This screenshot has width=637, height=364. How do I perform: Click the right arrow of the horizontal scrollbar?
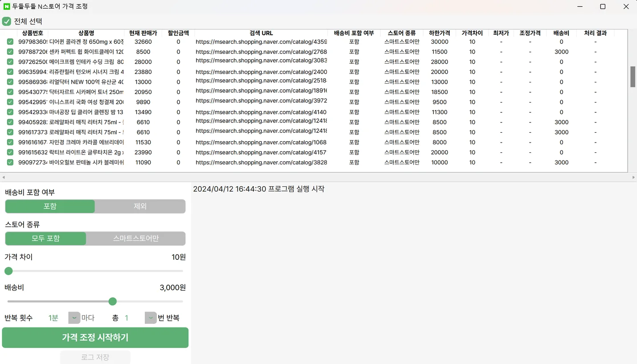(x=633, y=177)
